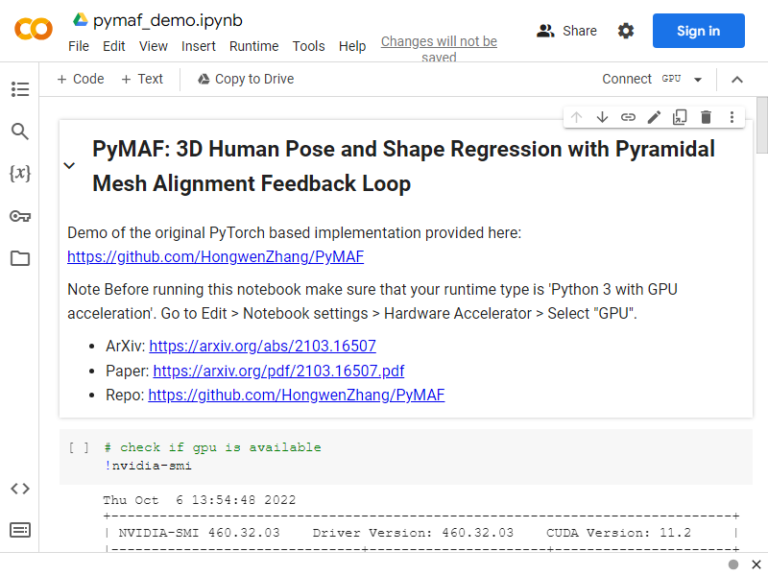
Task: Move the cell down with the arrow
Action: click(602, 117)
